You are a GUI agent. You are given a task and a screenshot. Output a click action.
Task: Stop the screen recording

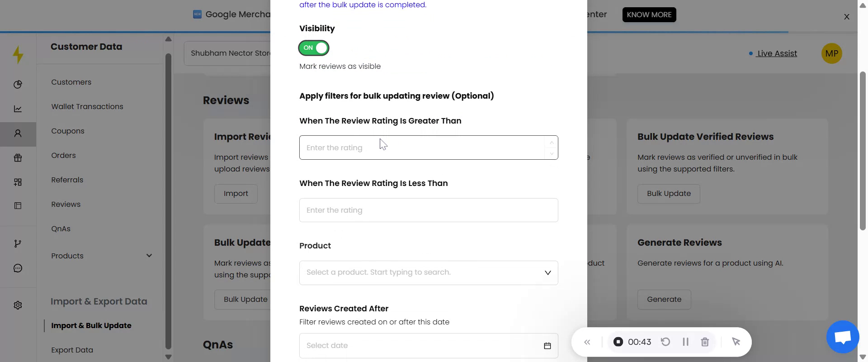(618, 342)
